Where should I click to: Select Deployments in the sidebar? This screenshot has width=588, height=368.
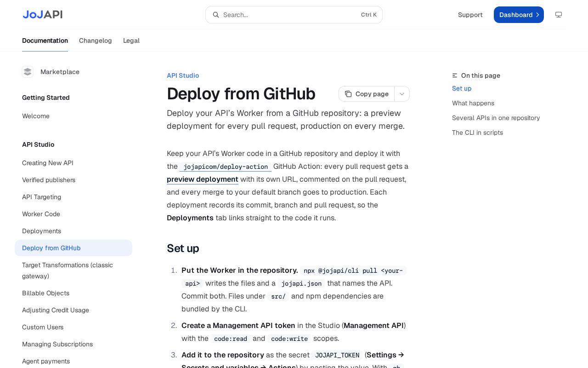73,231
